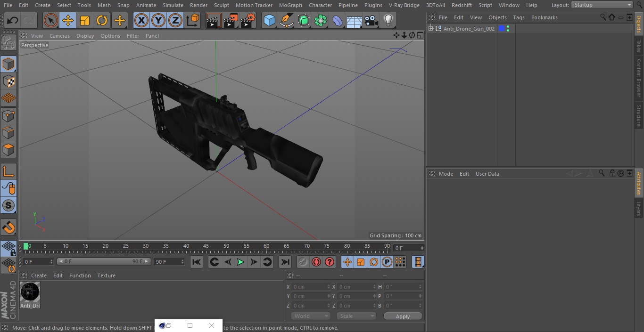The height and width of the screenshot is (332, 644).
Task: Open Object Manager Tags menu
Action: 519,17
